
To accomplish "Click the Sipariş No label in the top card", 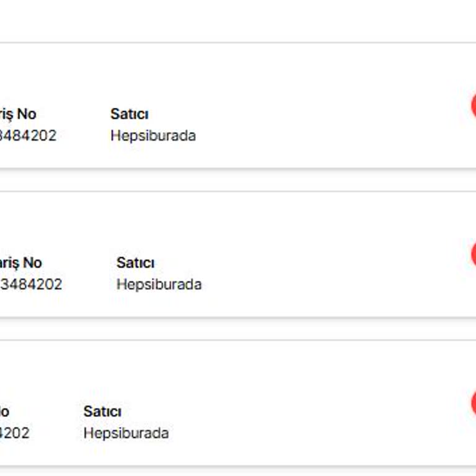I will 18,114.
